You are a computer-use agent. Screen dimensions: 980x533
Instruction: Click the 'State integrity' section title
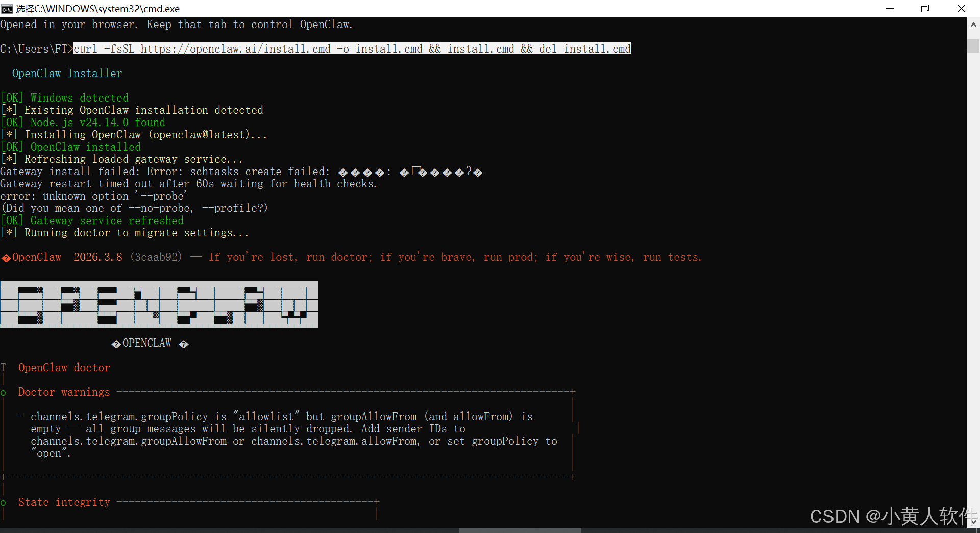click(64, 502)
